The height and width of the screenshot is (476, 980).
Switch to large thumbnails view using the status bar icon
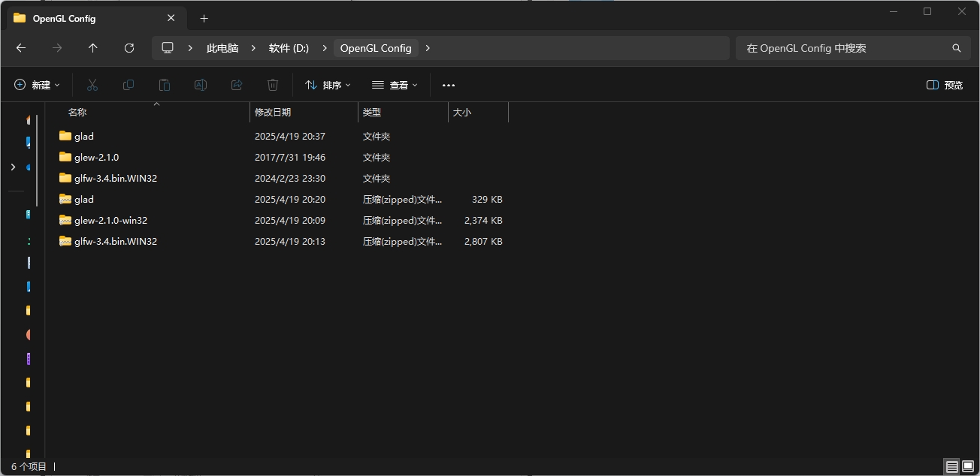[968, 467]
